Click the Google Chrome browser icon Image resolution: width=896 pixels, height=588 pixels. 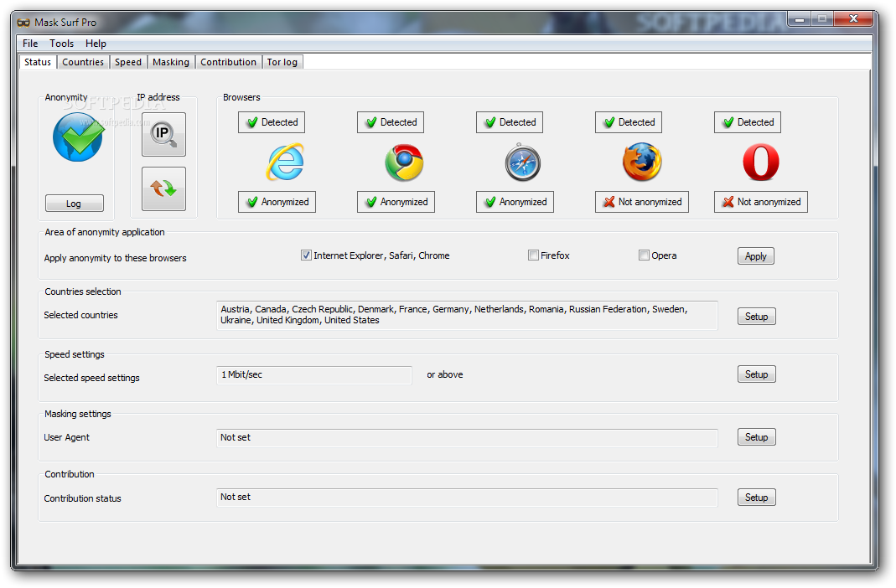[404, 162]
